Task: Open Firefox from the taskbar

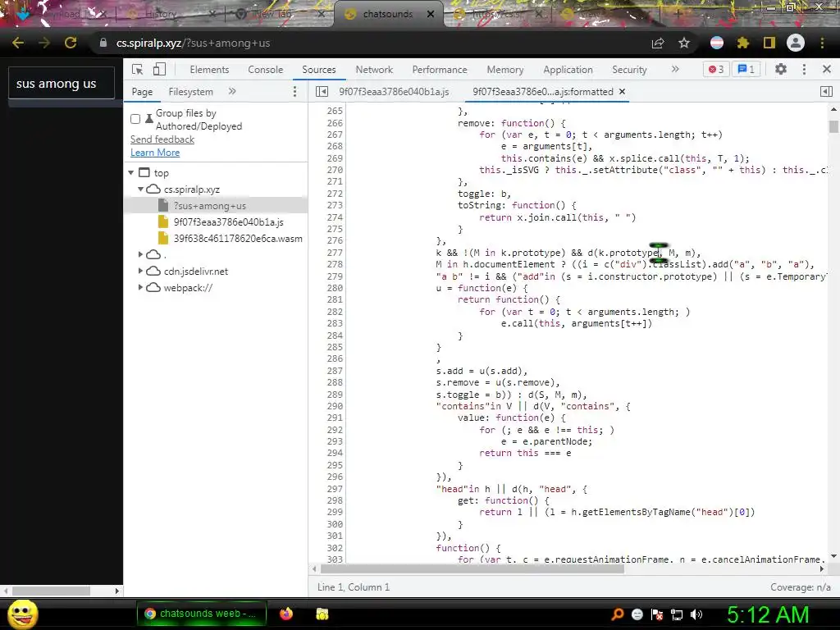Action: tap(286, 614)
